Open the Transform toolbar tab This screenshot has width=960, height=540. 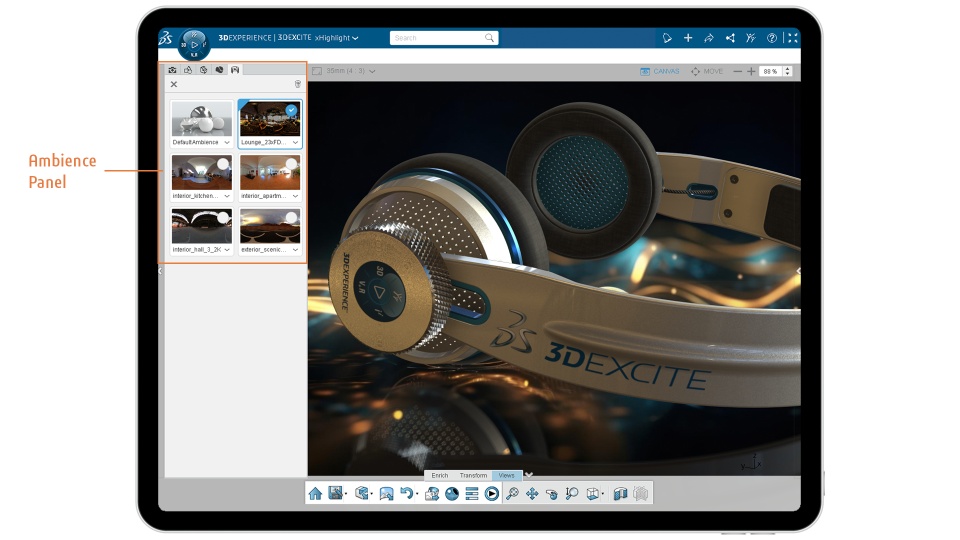[x=473, y=475]
